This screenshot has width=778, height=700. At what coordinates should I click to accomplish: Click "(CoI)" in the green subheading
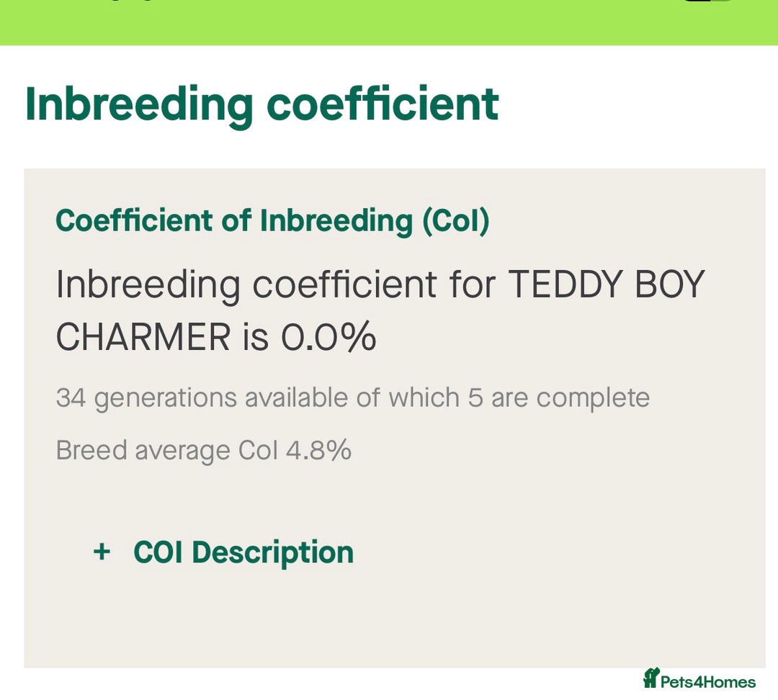click(456, 221)
